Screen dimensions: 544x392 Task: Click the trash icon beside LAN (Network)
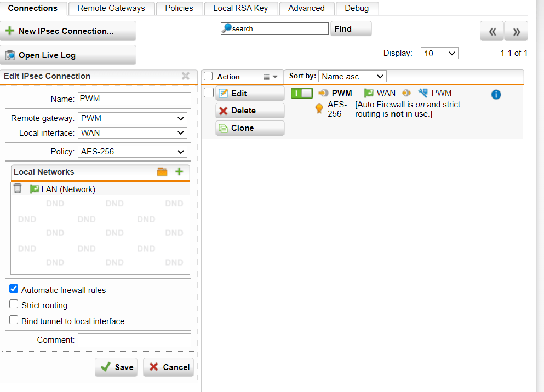tap(17, 188)
